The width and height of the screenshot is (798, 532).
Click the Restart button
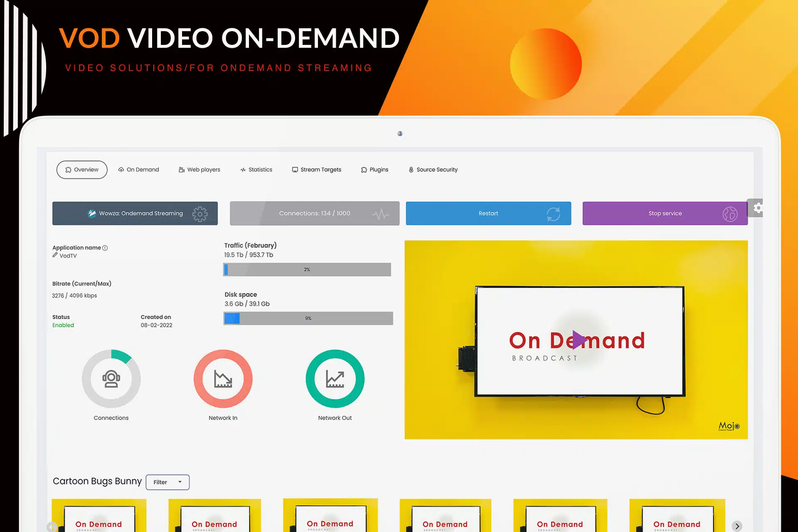click(x=488, y=213)
